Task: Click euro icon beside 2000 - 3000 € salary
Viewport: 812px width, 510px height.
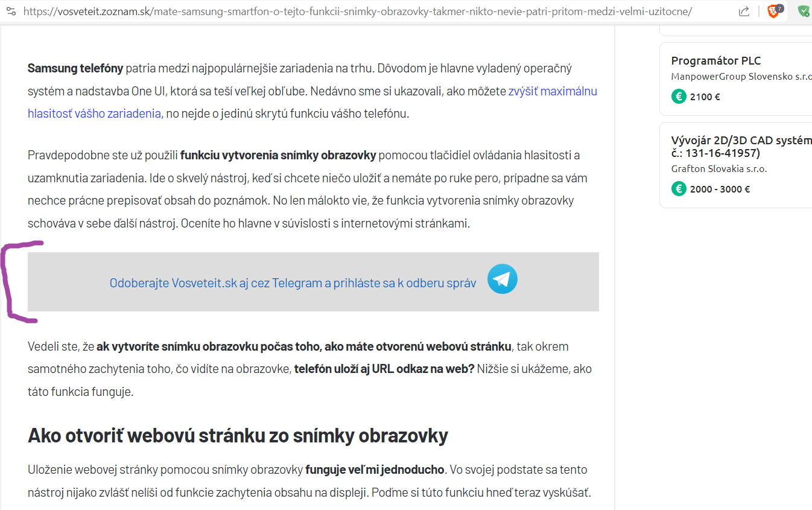Action: point(678,188)
